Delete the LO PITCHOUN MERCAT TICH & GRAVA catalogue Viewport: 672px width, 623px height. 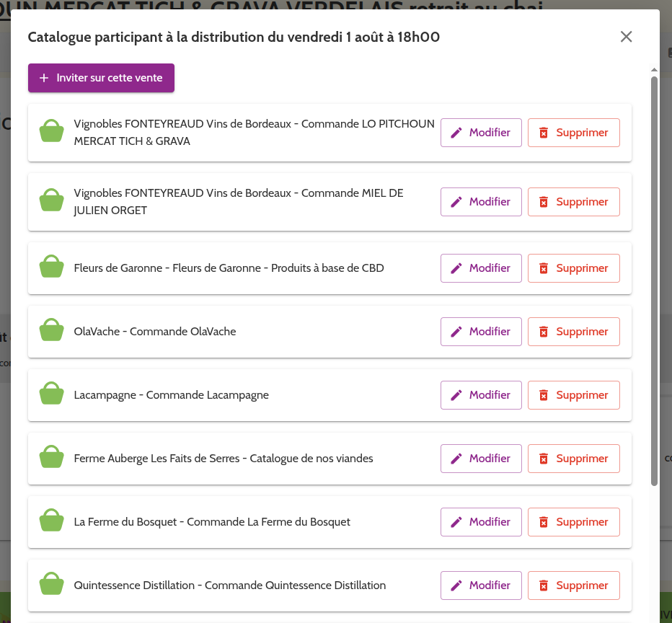[573, 133]
